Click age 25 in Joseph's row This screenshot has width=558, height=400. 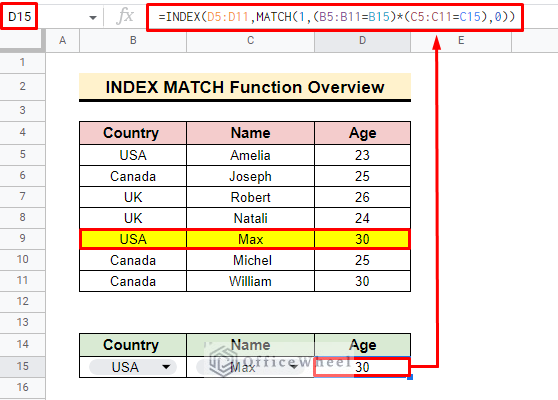pos(362,176)
